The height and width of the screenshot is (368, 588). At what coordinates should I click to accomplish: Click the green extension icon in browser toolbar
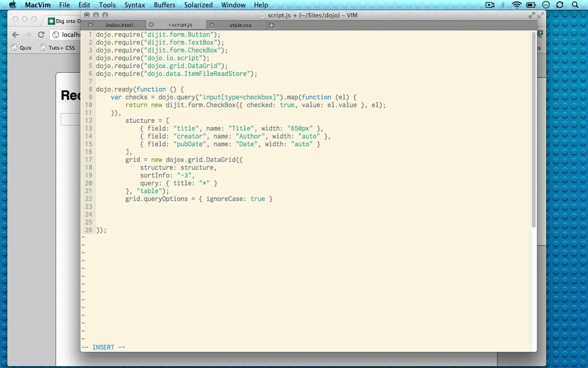click(541, 33)
